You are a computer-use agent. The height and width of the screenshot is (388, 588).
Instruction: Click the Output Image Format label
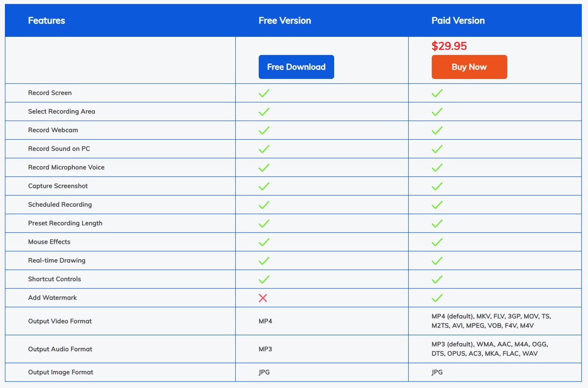(x=61, y=372)
